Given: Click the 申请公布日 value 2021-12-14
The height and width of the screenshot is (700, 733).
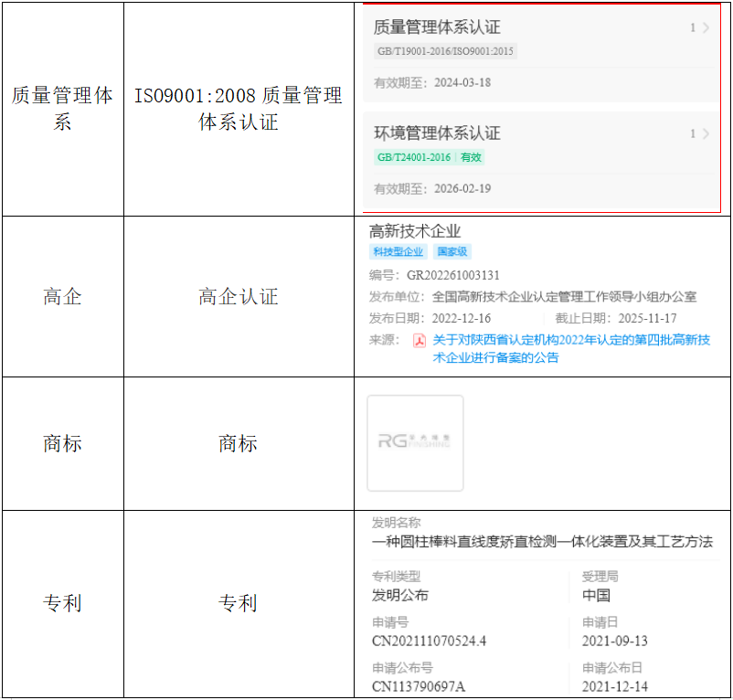Looking at the screenshot, I should coord(615,687).
